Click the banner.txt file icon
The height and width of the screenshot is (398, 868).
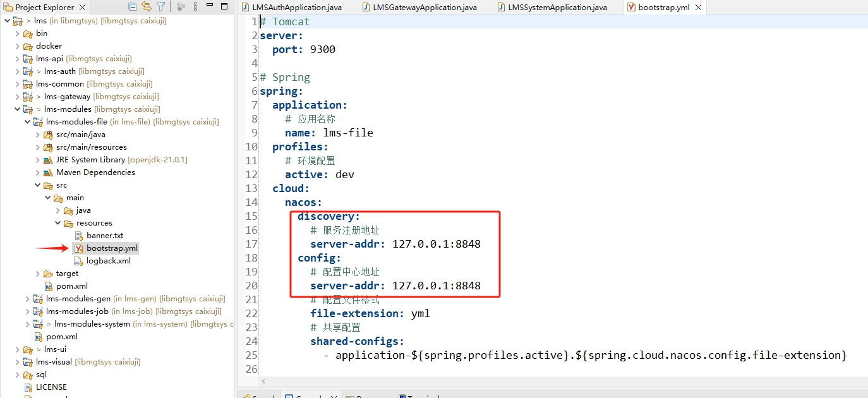click(79, 236)
